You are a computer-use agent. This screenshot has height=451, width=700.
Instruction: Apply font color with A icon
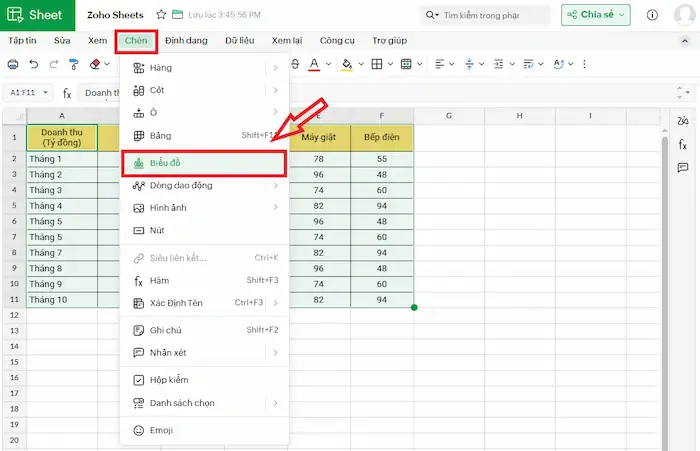click(x=314, y=64)
